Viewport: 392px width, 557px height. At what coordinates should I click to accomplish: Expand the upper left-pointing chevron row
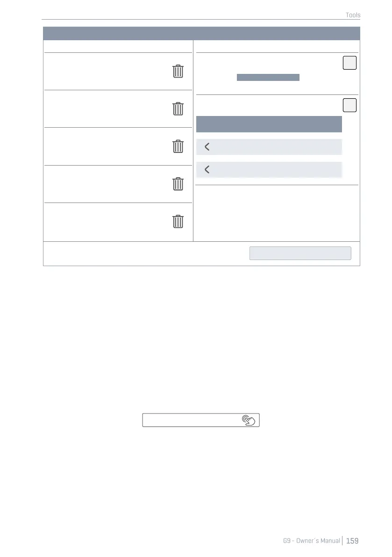pos(269,147)
